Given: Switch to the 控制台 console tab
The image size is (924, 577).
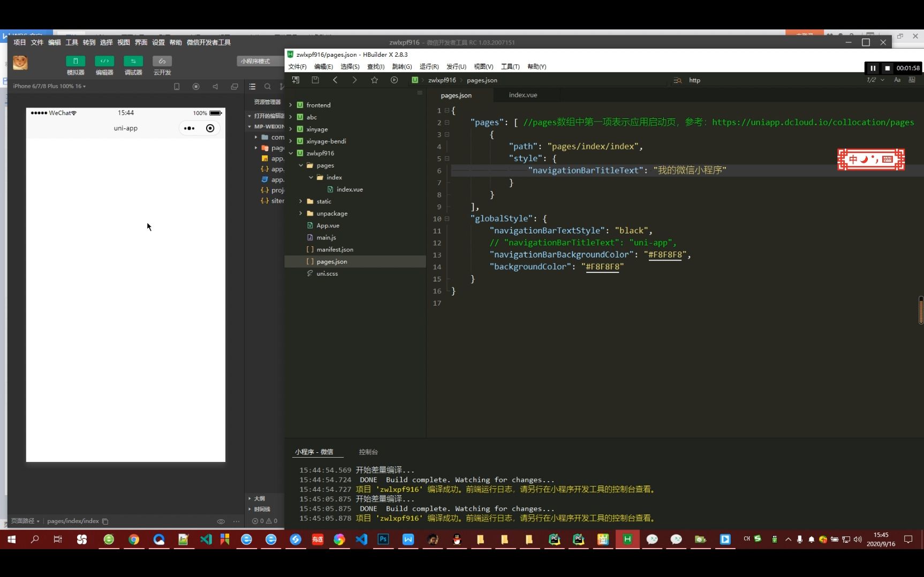Looking at the screenshot, I should point(368,452).
